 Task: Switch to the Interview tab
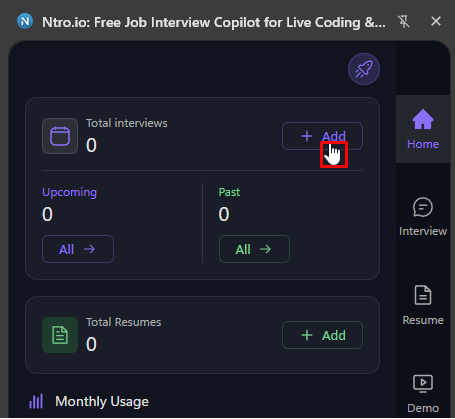pyautogui.click(x=423, y=217)
